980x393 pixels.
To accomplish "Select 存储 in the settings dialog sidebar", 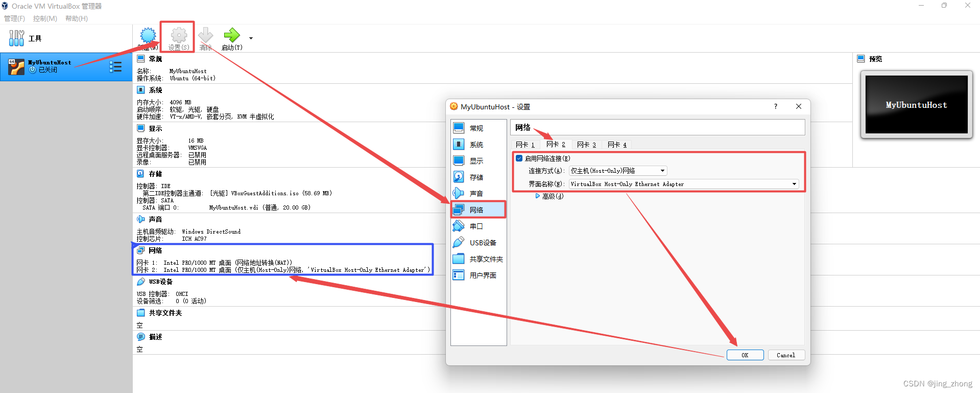I will 479,177.
